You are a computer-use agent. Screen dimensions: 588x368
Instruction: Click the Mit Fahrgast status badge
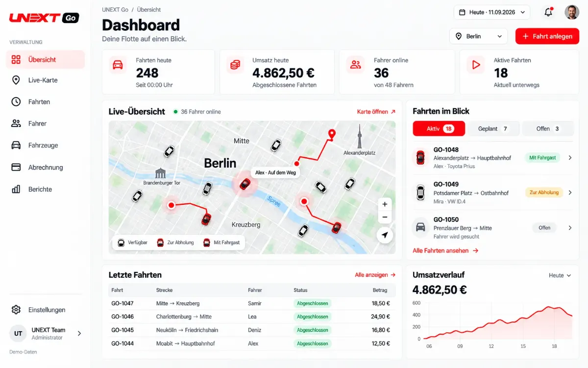click(543, 158)
